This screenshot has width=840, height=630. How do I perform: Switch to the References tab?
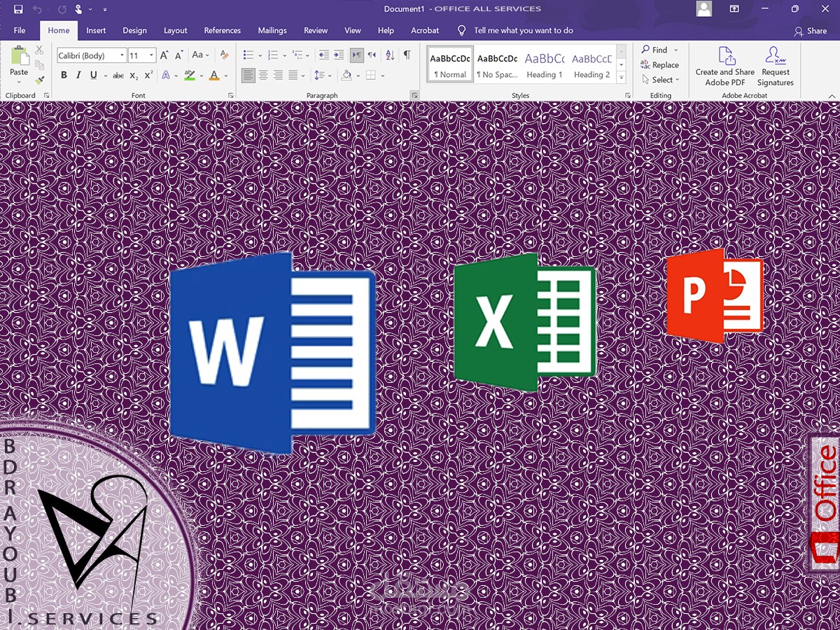pyautogui.click(x=222, y=30)
